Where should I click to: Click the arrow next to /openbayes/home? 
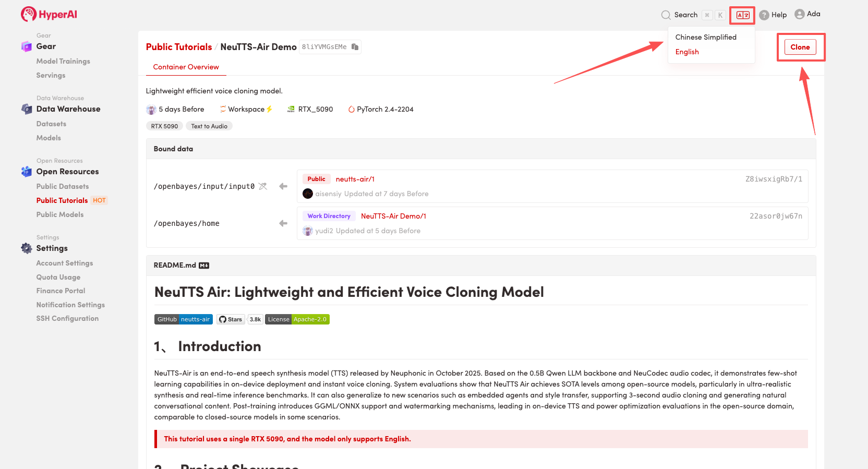(x=283, y=223)
